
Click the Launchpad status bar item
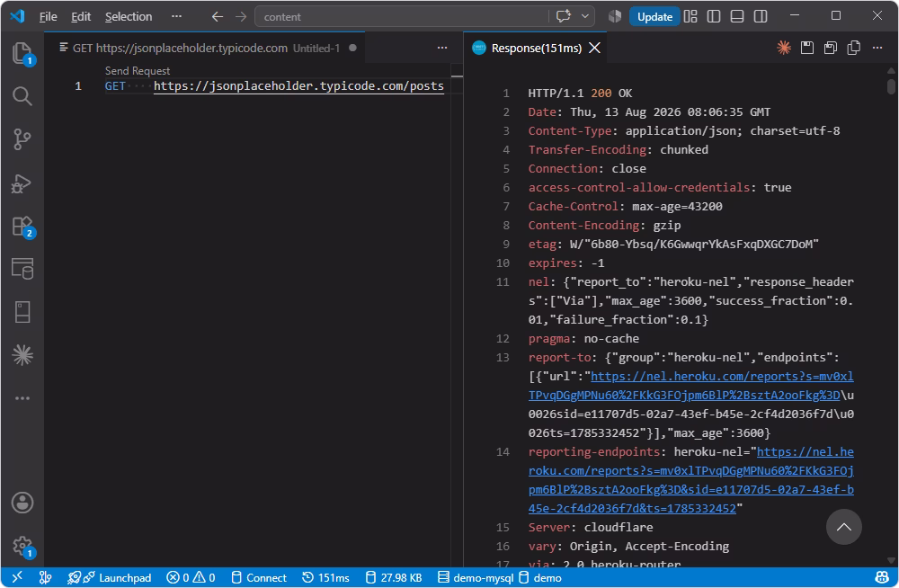[x=110, y=577]
